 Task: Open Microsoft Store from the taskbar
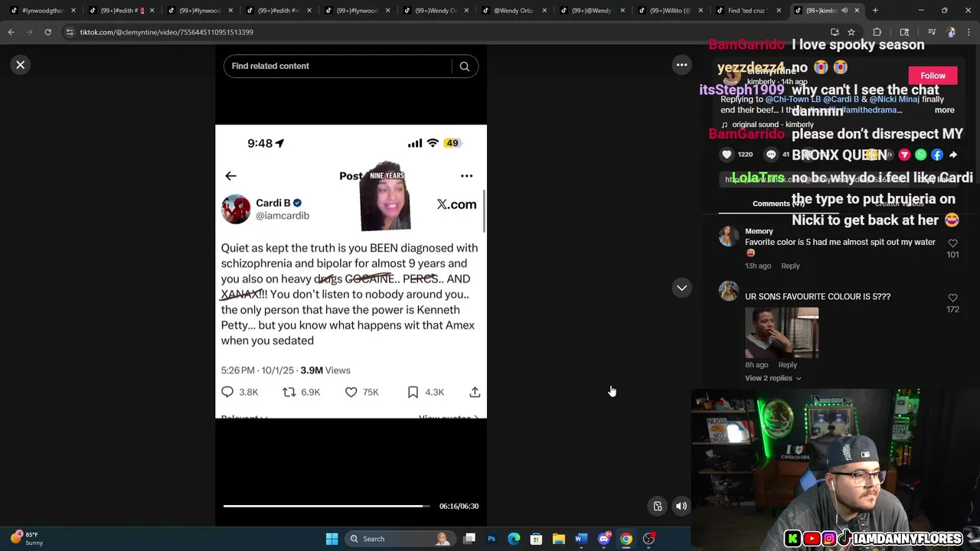536,539
